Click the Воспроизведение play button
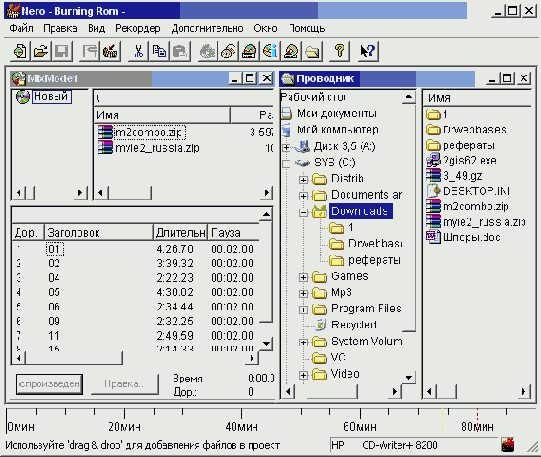Image resolution: width=541 pixels, height=457 pixels. pos(49,384)
